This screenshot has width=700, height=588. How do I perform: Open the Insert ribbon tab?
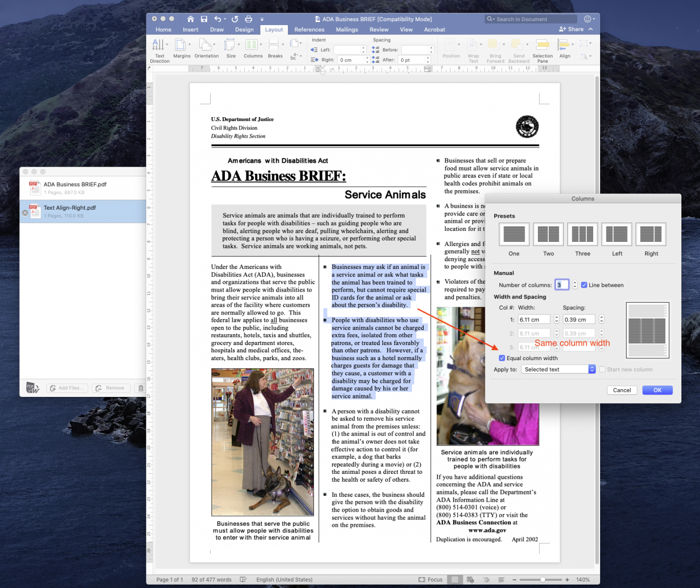(191, 30)
